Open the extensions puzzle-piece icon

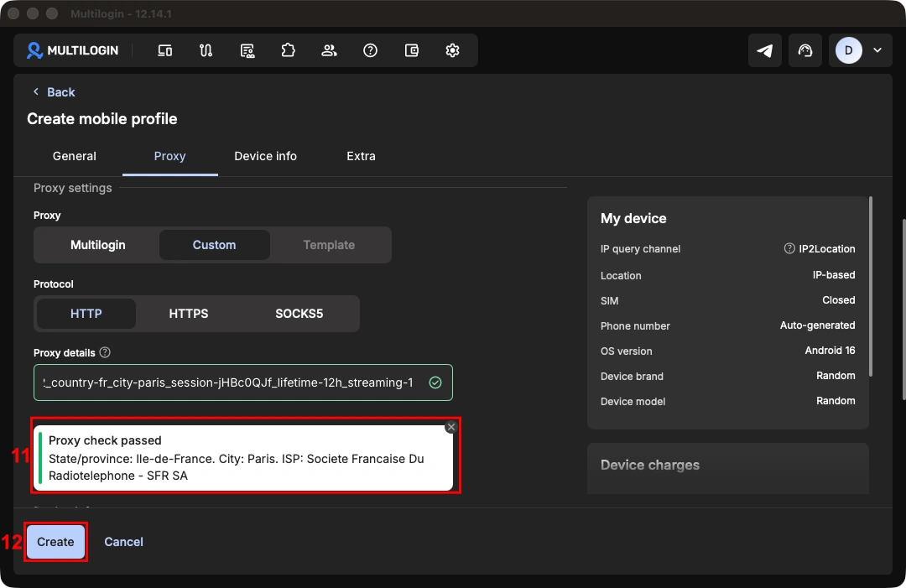(x=289, y=50)
